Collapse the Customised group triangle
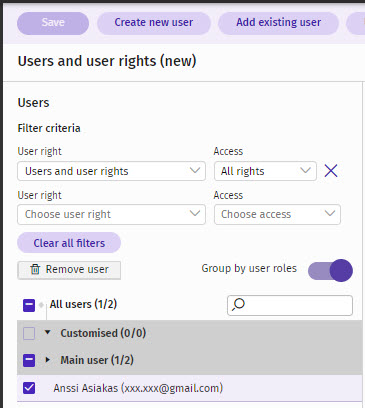The width and height of the screenshot is (365, 408). pos(48,332)
